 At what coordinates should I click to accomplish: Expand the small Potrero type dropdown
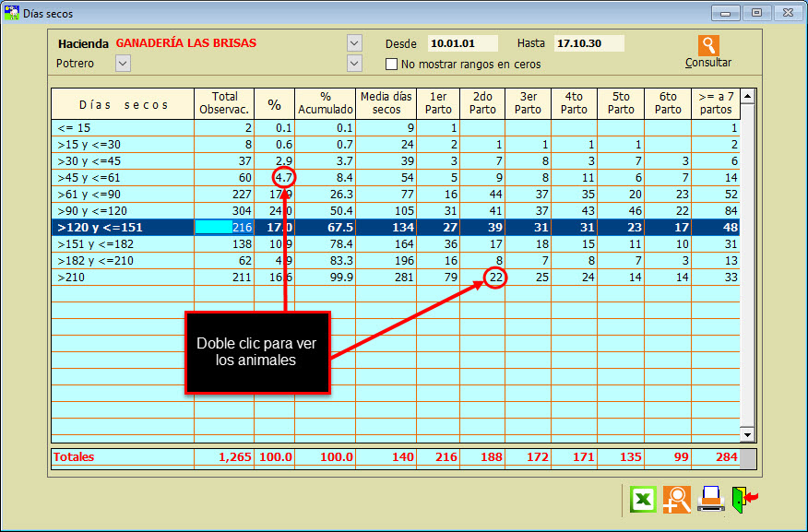[x=123, y=63]
